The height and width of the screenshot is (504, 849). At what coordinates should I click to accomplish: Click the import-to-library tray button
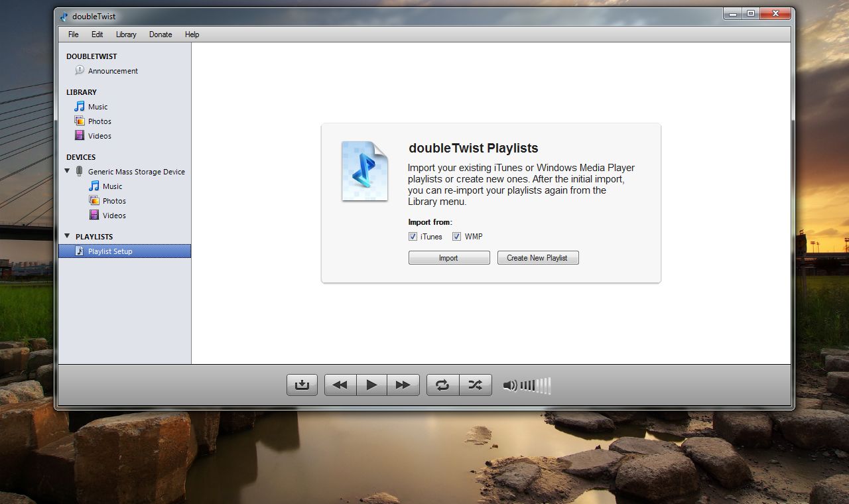pos(302,385)
